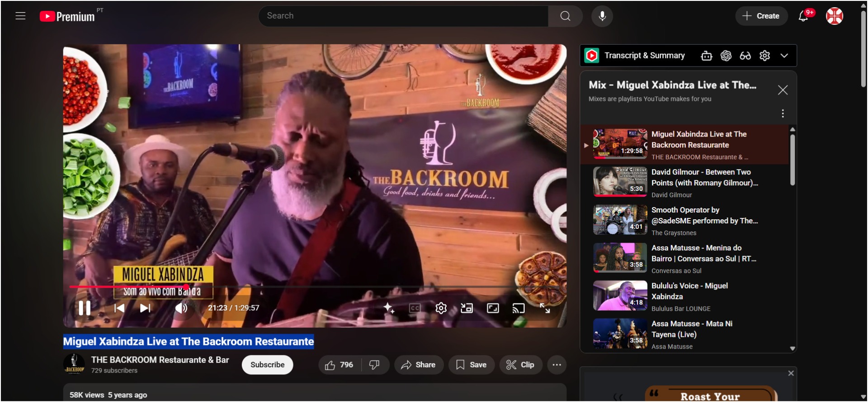
Task: Seek along the red video progress bar
Action: [315, 287]
